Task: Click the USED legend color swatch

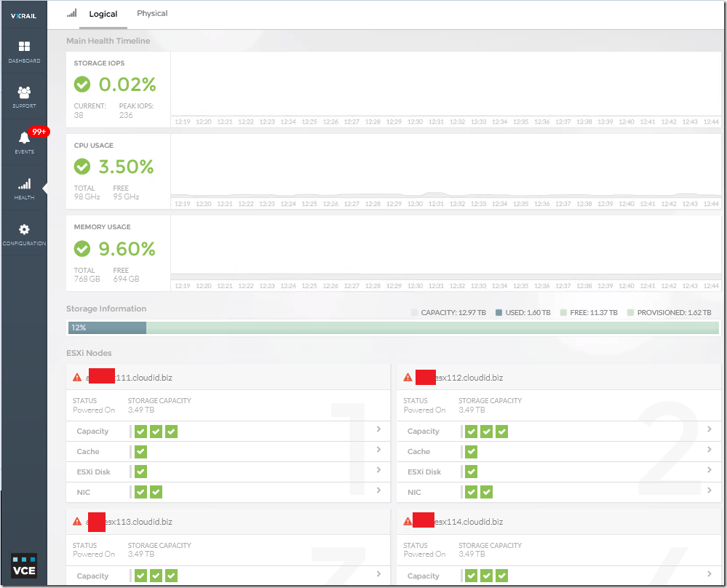Action: point(499,312)
